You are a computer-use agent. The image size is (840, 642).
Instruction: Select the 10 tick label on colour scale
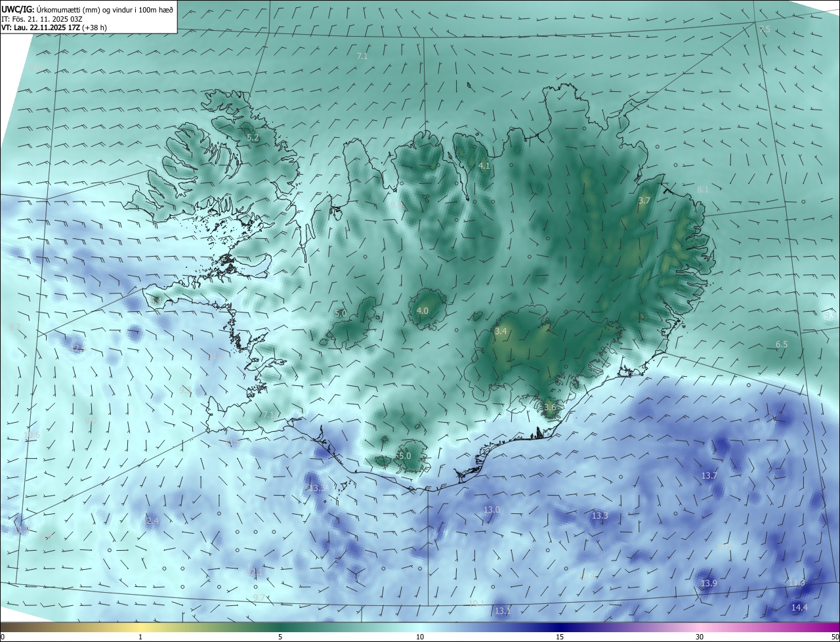click(x=420, y=637)
